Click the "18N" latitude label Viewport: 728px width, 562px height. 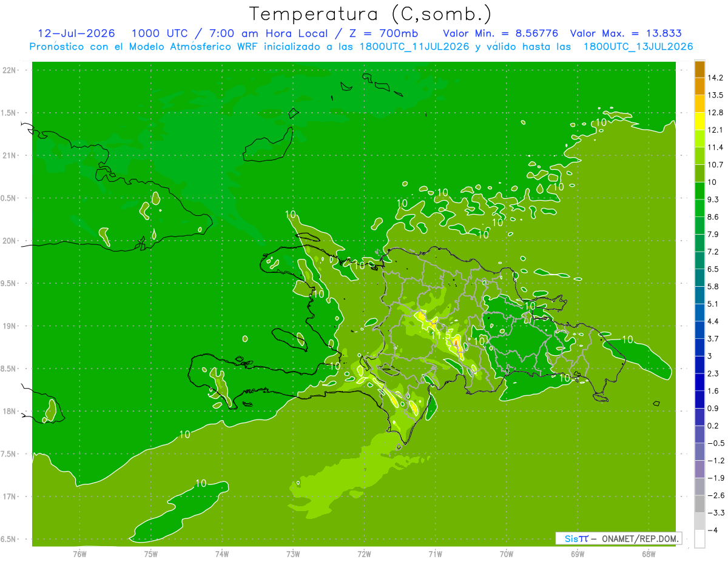9,411
